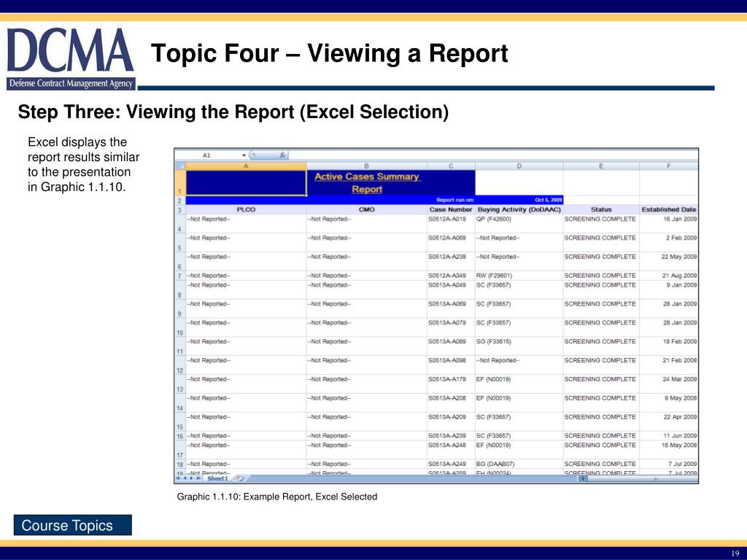Click the fx insert function icon
Screen dimensions: 747x560
282,155
